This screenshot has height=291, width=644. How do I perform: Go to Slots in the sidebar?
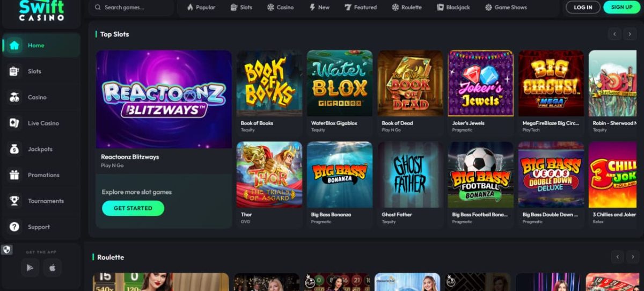pyautogui.click(x=42, y=71)
